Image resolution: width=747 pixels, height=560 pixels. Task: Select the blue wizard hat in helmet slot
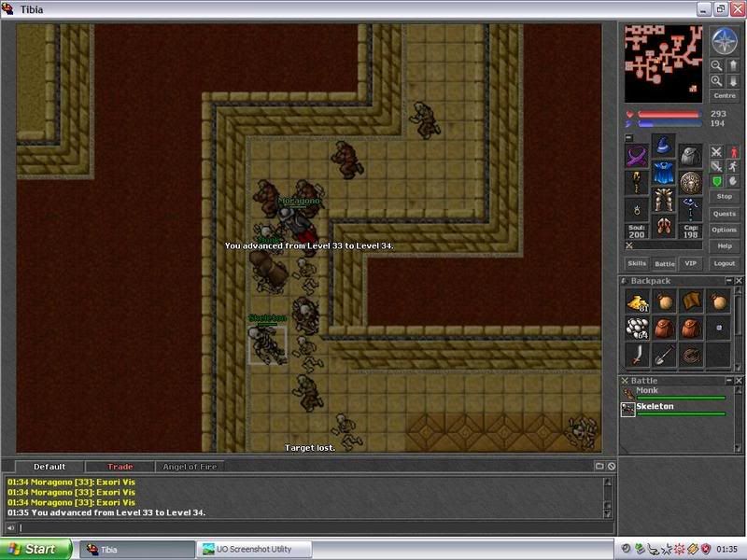pos(663,146)
